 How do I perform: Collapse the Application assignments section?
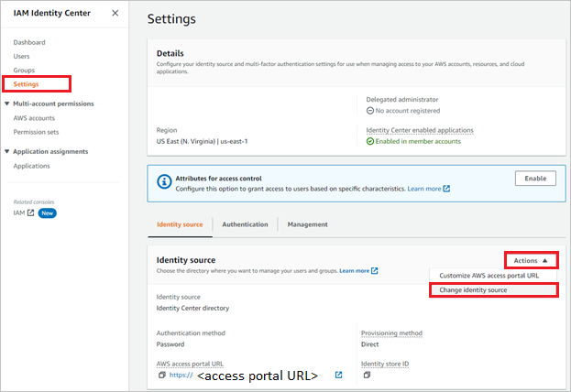[7, 151]
